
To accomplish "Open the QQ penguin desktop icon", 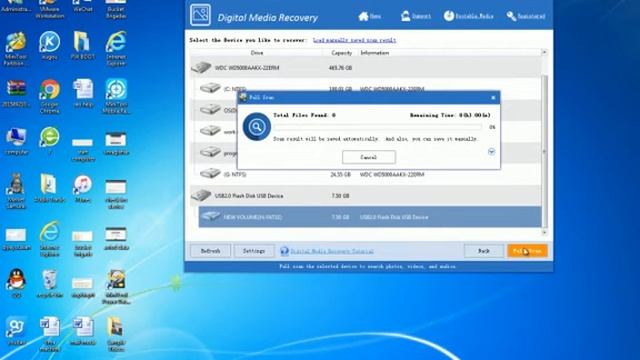I will point(16,283).
